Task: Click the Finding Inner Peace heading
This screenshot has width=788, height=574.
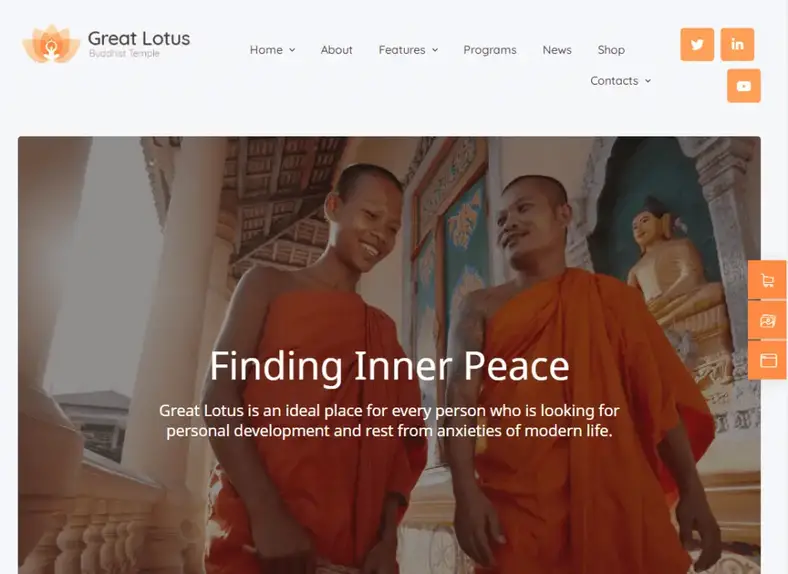Action: (389, 366)
